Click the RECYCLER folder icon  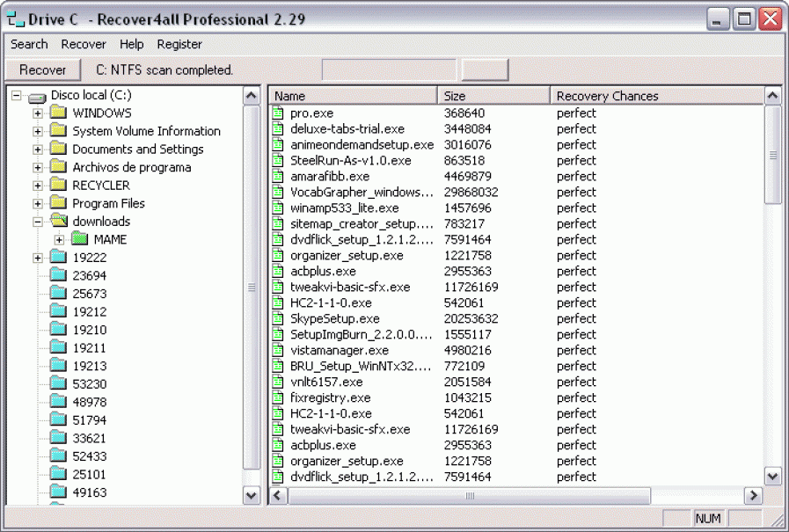click(58, 186)
